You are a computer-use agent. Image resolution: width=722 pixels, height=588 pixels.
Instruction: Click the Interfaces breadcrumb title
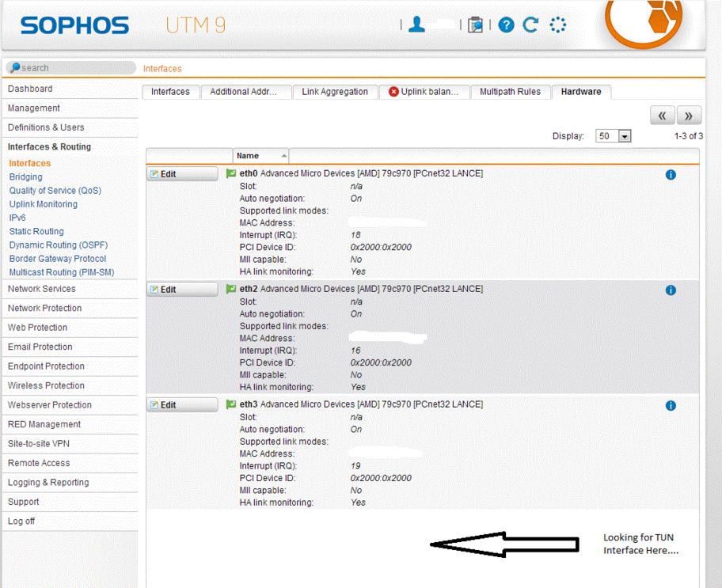click(x=162, y=69)
